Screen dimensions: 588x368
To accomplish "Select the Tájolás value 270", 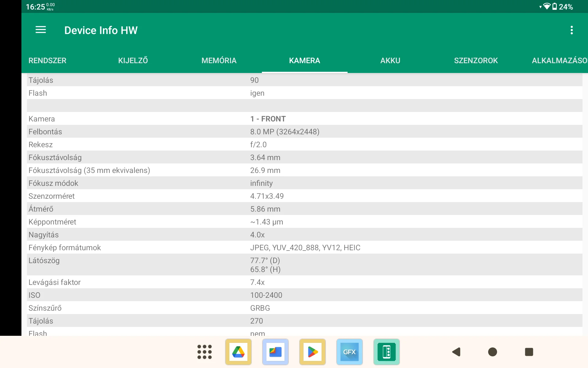I will point(257,321).
